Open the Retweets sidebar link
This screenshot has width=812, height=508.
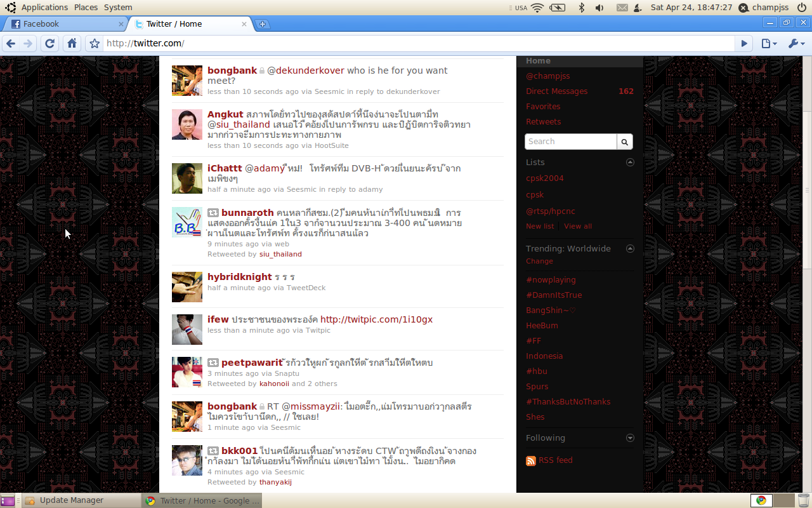click(x=544, y=121)
